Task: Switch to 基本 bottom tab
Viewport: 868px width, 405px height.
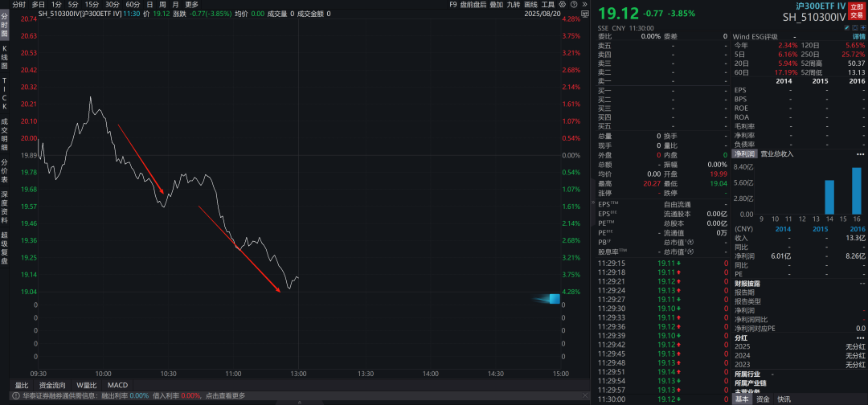Action: pos(743,399)
